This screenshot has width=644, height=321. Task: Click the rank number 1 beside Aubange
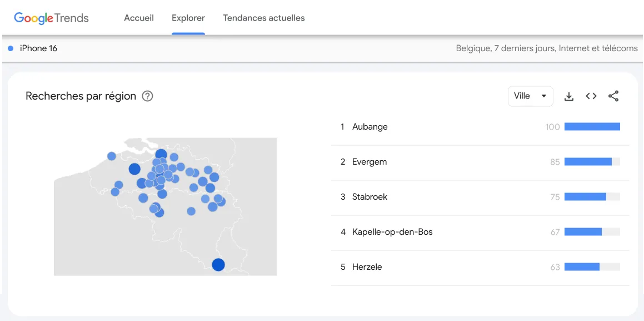[342, 127]
